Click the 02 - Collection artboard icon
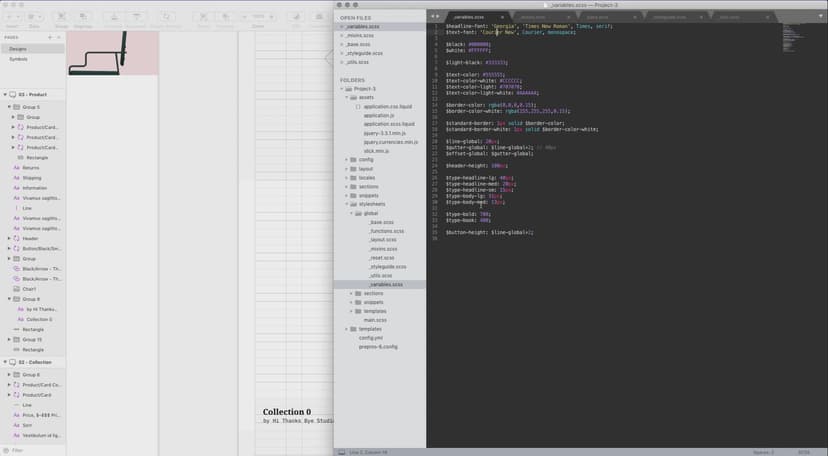 12,362
